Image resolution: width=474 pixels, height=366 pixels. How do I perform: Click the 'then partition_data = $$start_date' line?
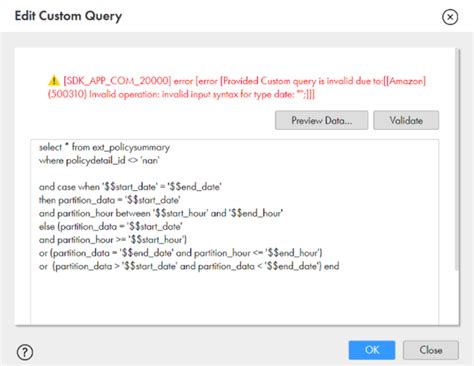pos(110,200)
